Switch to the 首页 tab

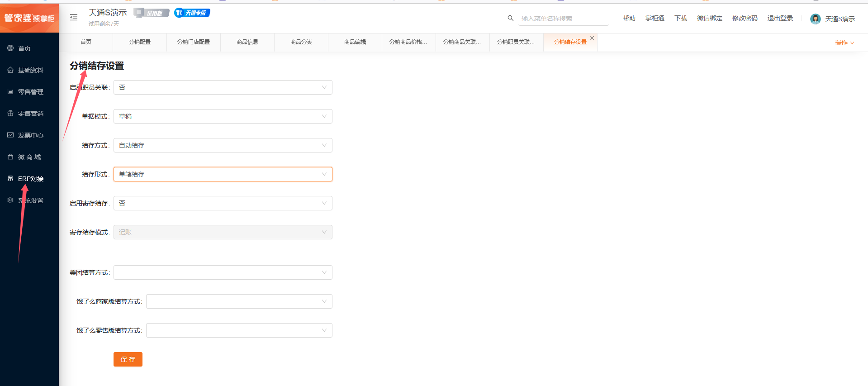pyautogui.click(x=86, y=42)
